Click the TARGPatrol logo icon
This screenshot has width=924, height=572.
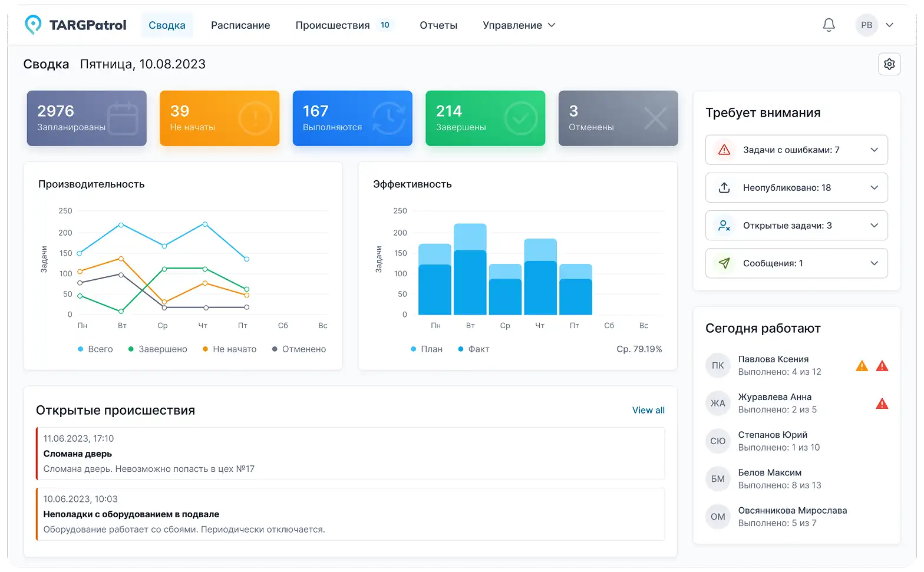coord(34,25)
